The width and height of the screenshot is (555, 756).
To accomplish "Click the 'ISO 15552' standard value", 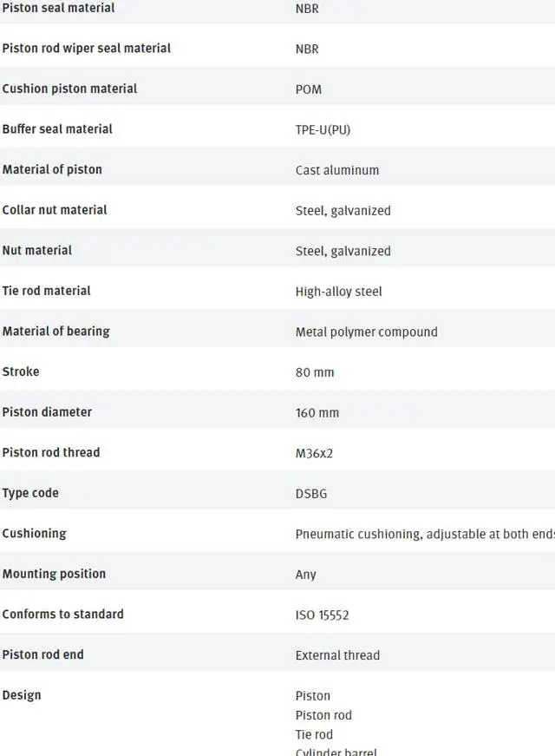I will [x=322, y=615].
